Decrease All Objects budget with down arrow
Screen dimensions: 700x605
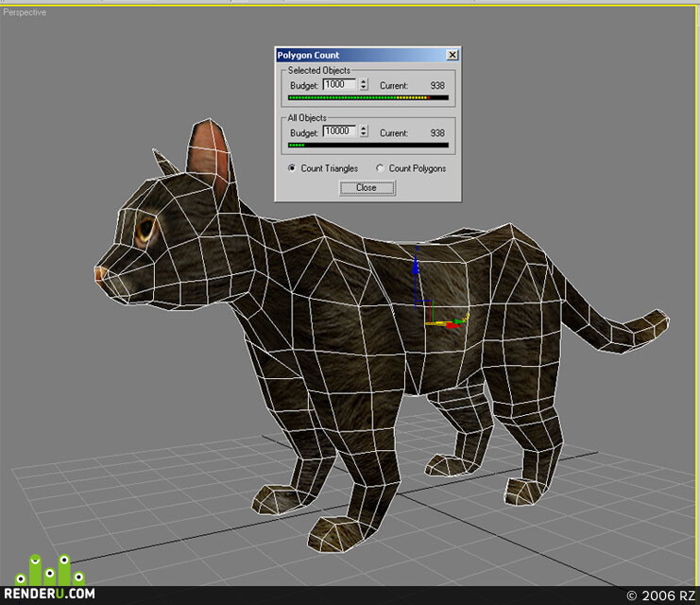click(x=364, y=134)
